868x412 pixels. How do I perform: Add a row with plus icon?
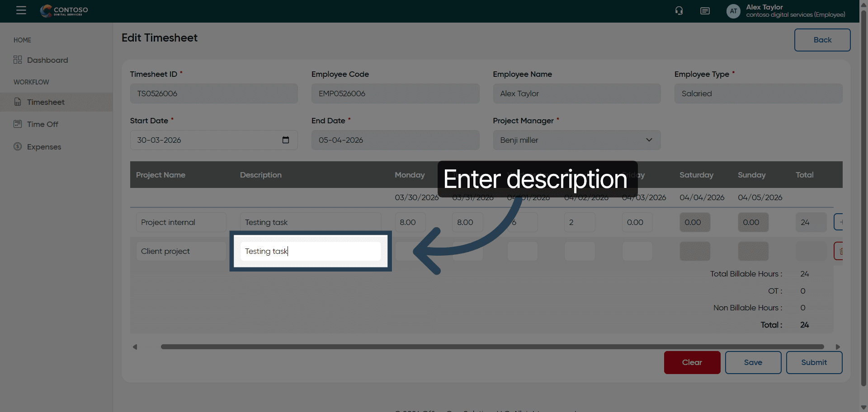tap(839, 222)
